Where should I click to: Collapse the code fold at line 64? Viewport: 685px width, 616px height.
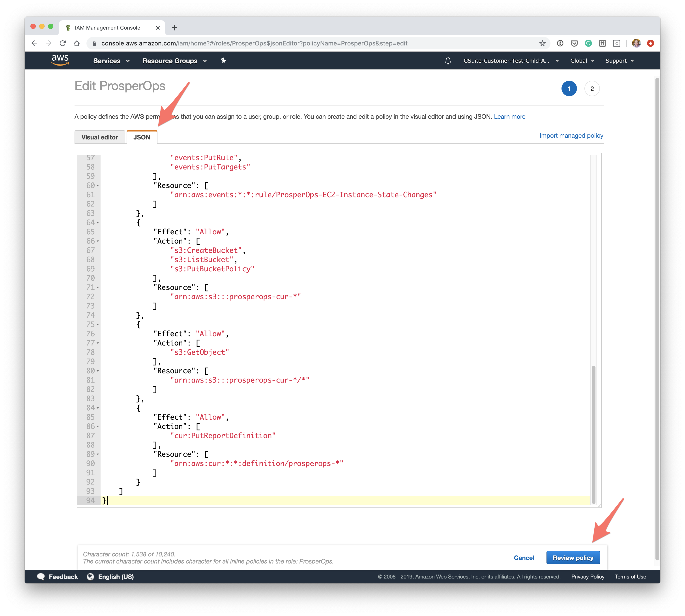[x=98, y=223]
